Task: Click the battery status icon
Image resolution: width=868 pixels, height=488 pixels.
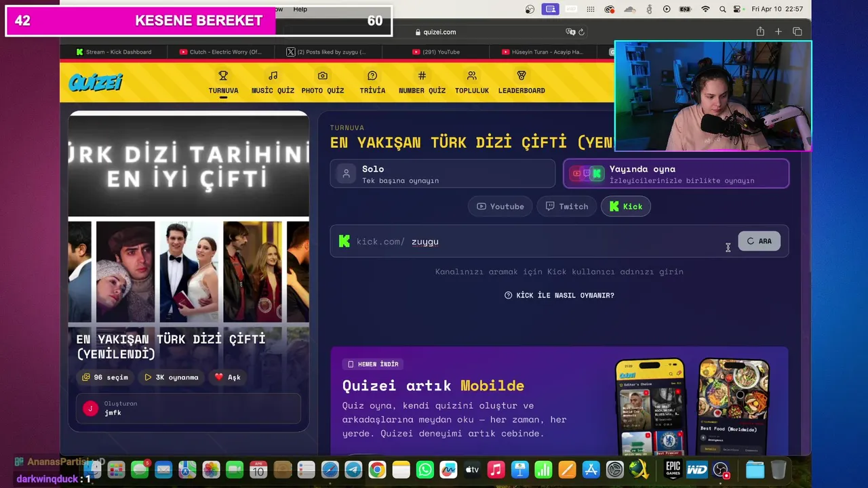Action: tap(685, 9)
